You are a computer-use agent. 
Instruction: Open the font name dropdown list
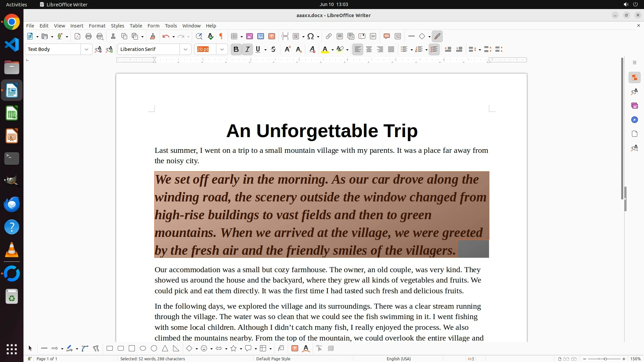pos(185,49)
